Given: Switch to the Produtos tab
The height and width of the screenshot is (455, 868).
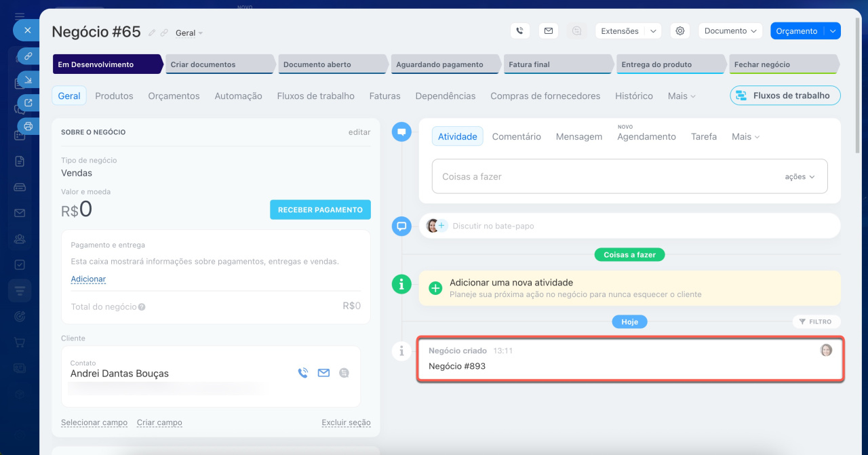Looking at the screenshot, I should [114, 96].
